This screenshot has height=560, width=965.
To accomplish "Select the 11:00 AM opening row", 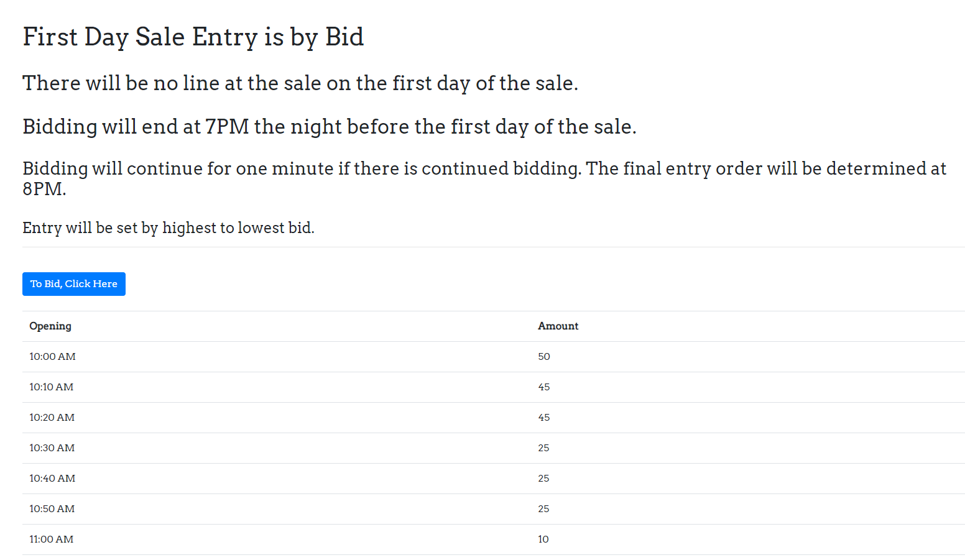I will coord(51,539).
